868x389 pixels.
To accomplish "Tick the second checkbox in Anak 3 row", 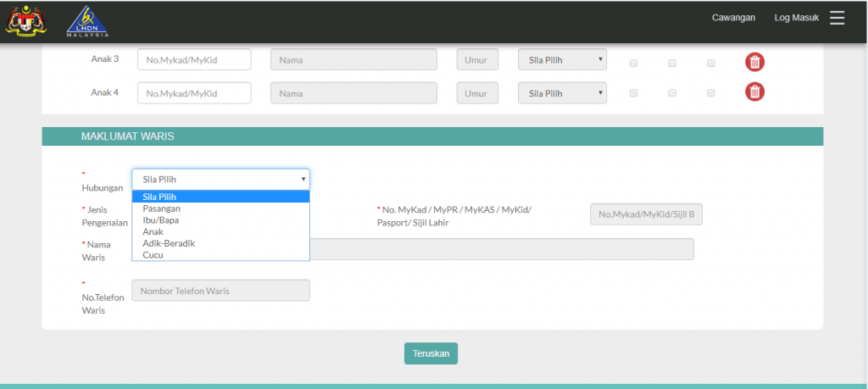I will point(672,63).
